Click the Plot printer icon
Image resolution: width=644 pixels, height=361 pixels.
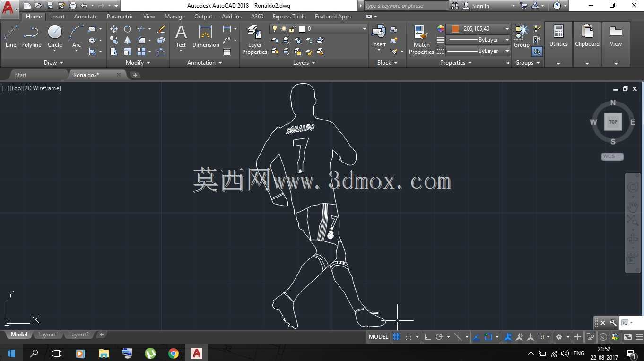point(73,6)
